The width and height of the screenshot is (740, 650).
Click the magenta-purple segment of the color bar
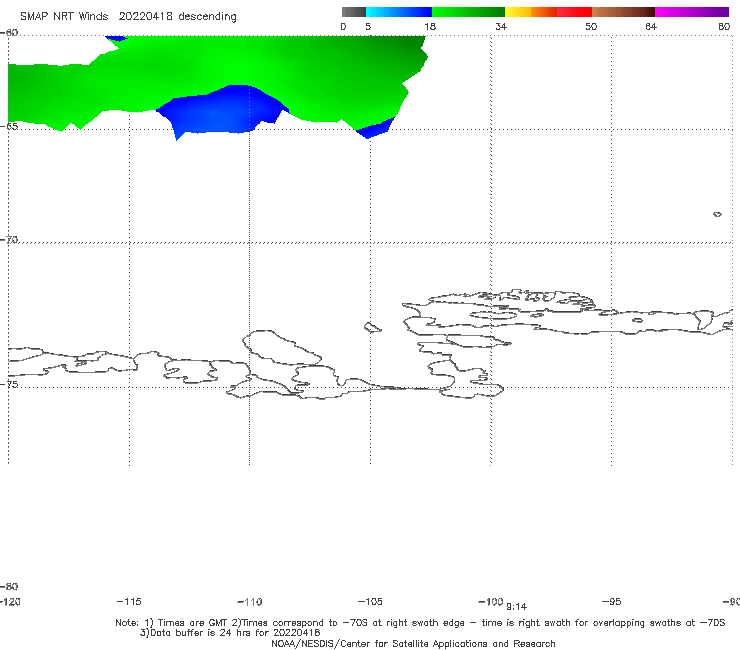pyautogui.click(x=692, y=12)
